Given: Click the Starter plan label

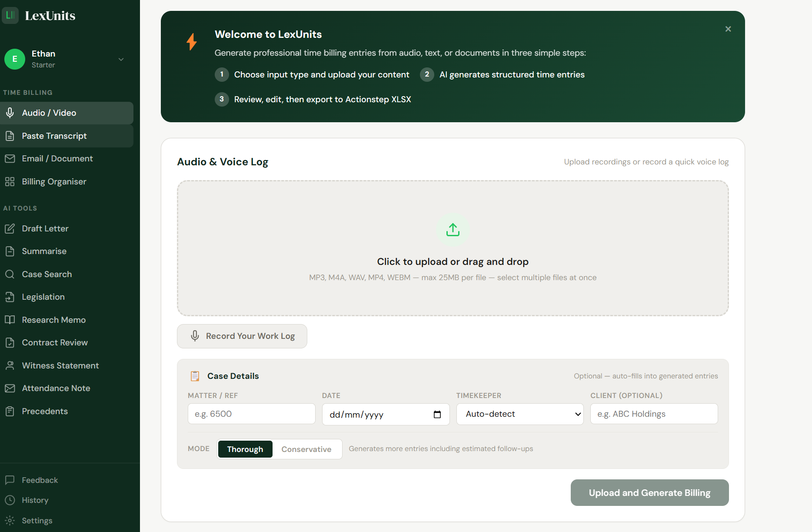Looking at the screenshot, I should pyautogui.click(x=43, y=65).
